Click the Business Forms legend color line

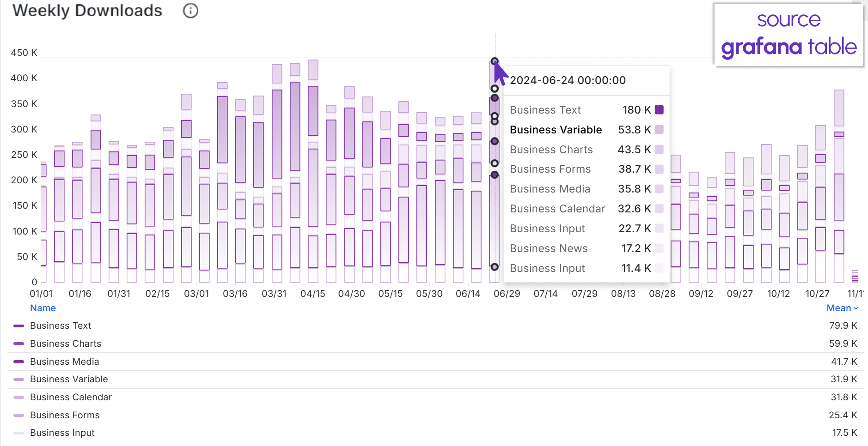pyautogui.click(x=19, y=415)
